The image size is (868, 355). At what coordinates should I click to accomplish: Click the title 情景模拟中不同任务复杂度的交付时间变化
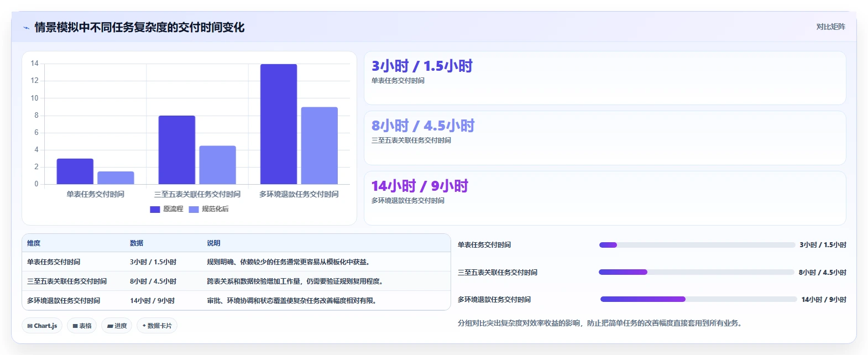(139, 27)
